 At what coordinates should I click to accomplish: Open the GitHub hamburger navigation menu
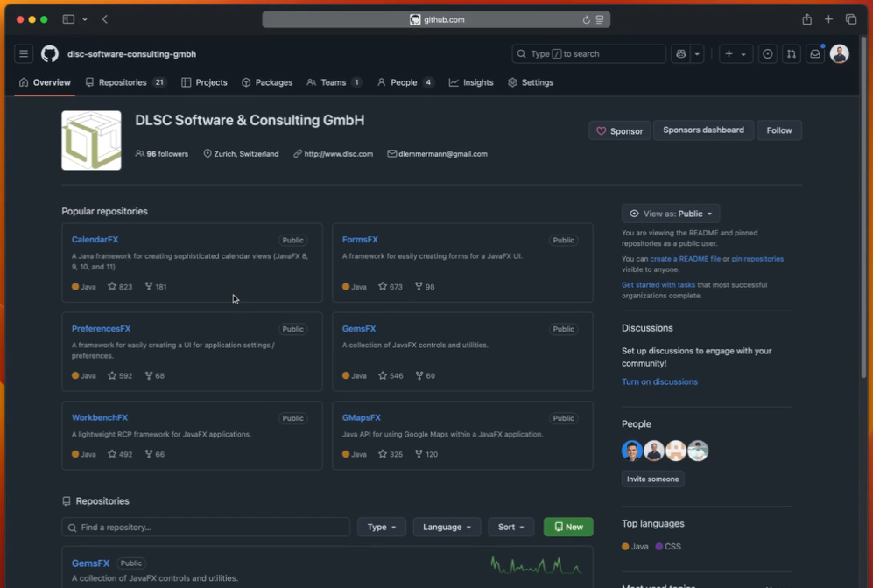24,54
